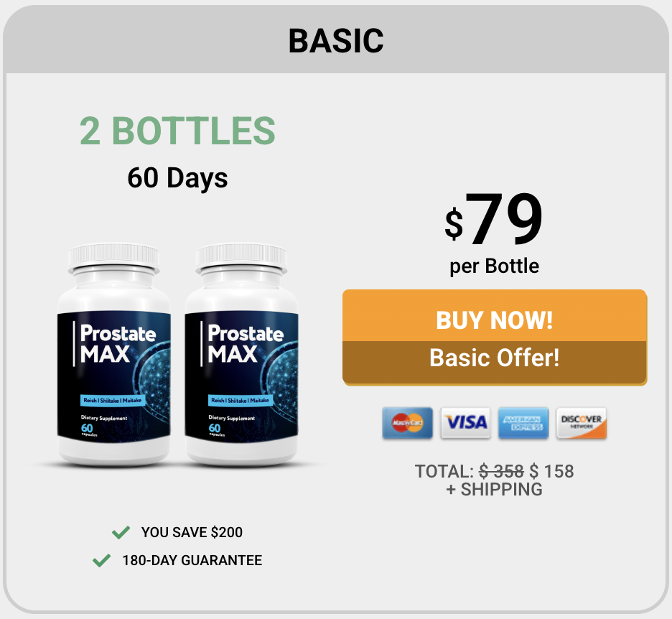Viewport: 672px width, 619px height.
Task: Click the 2 BOTTLES heading
Action: [x=177, y=131]
